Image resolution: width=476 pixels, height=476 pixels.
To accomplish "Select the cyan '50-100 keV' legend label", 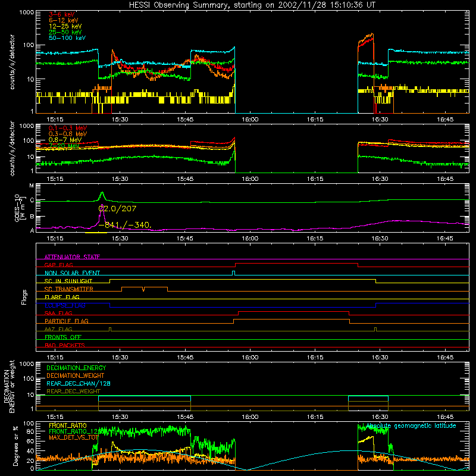I will pyautogui.click(x=67, y=38).
